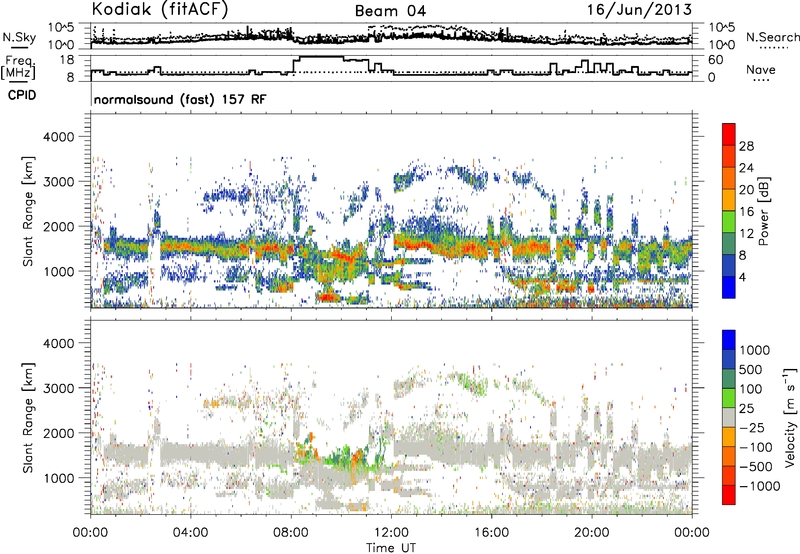Screen dimensions: 800x554
Task: Click the 'Kodiak (fitACF)' title text
Action: (x=160, y=9)
